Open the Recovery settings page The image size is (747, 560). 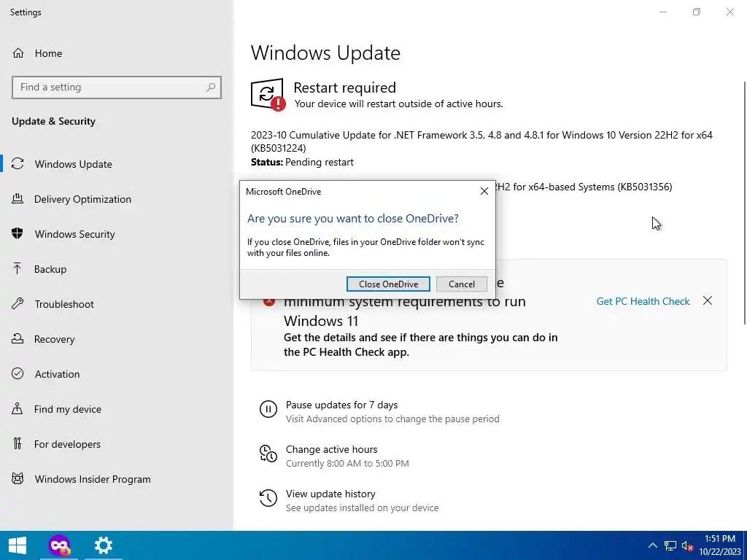pos(117,339)
